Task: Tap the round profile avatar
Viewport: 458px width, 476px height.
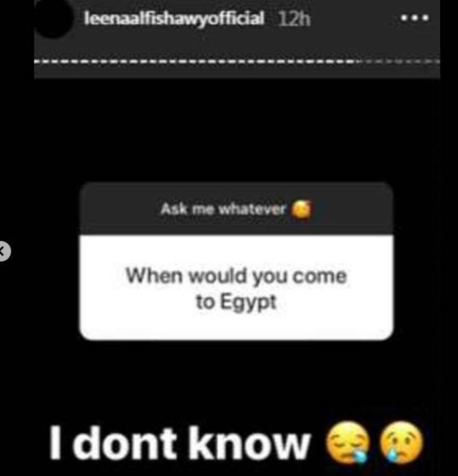Action: 53,18
